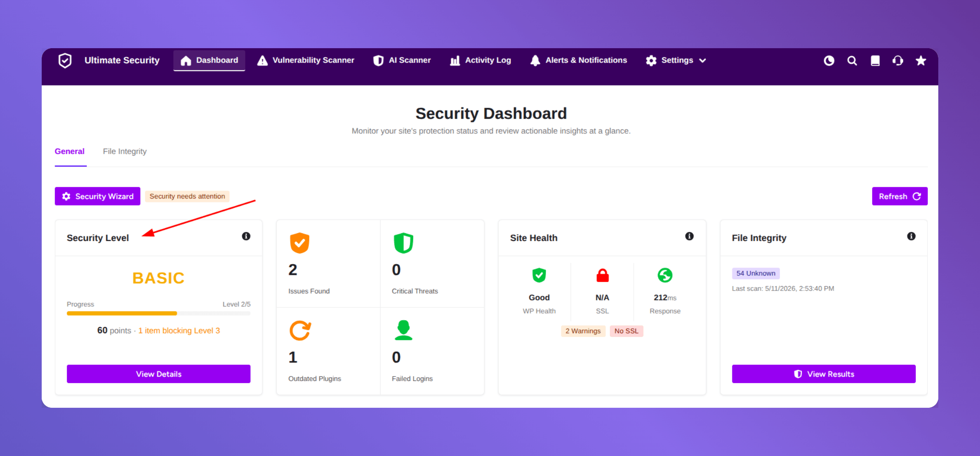This screenshot has height=456, width=980.
Task: Click the WP Health green shield icon
Action: [x=539, y=275]
